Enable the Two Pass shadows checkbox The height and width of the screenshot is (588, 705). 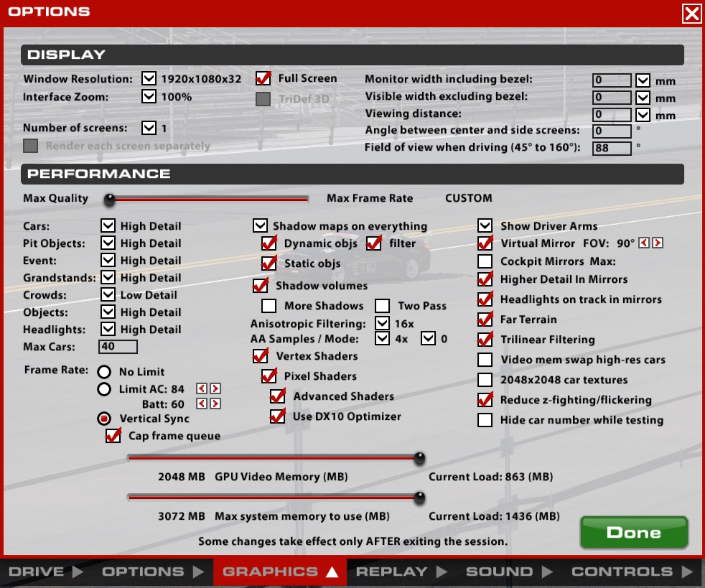[x=383, y=306]
